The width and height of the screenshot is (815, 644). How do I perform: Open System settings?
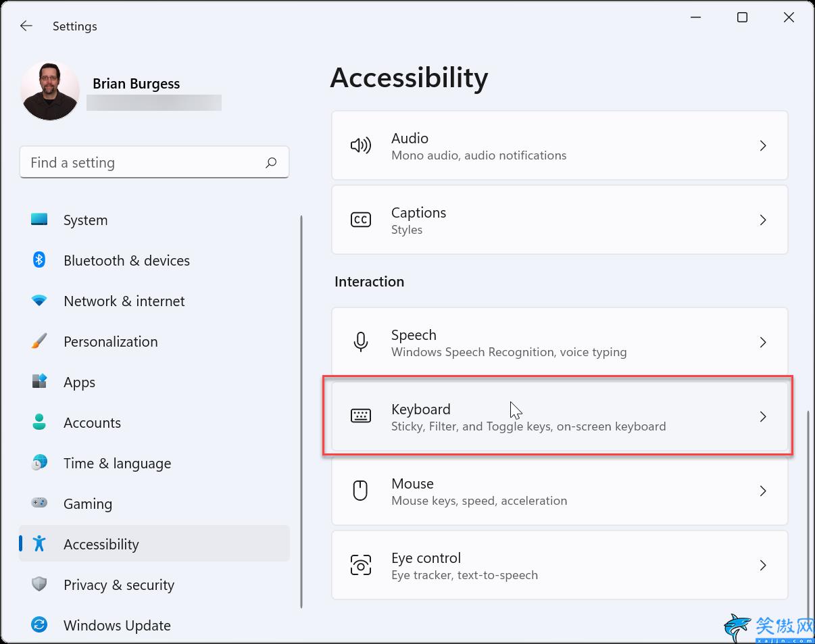[x=154, y=220]
